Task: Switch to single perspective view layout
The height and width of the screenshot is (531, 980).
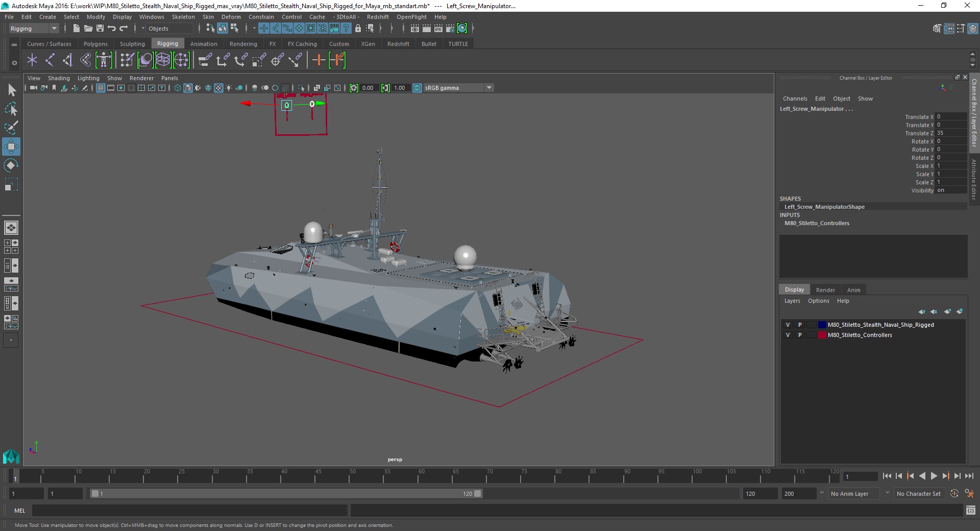Action: tap(11, 228)
